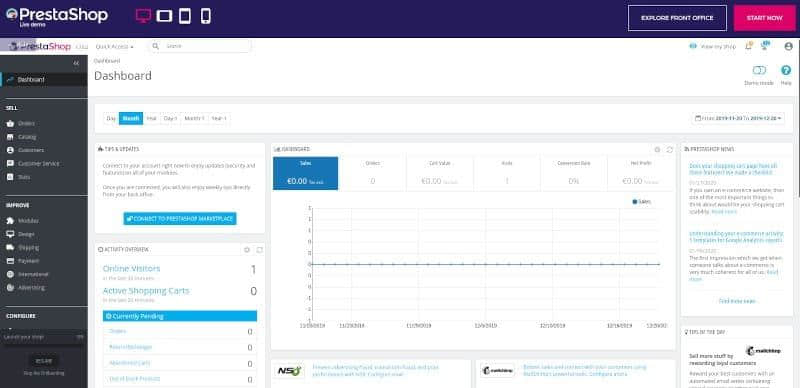The image size is (800, 388).
Task: Open the notifications bell icon
Action: 748,46
